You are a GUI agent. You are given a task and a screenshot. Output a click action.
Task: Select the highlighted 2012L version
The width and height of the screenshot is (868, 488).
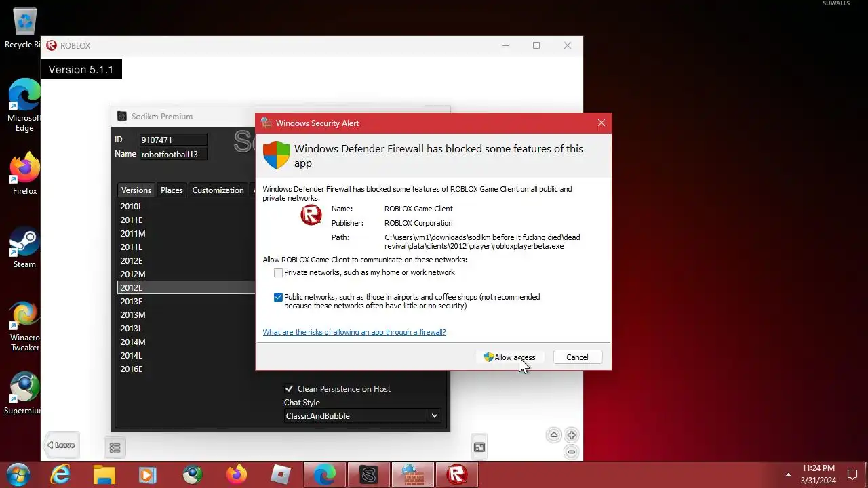tap(185, 287)
